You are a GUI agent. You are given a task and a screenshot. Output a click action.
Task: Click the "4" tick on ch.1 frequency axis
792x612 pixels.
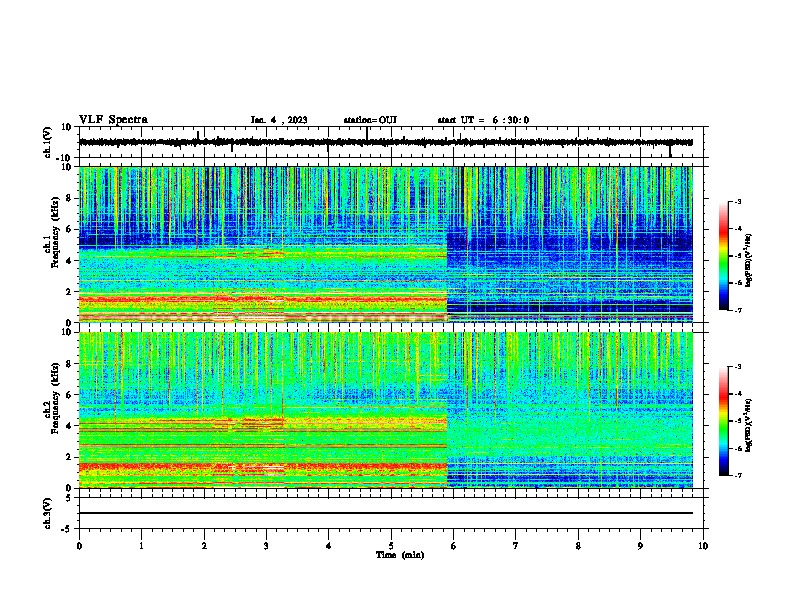coord(69,261)
